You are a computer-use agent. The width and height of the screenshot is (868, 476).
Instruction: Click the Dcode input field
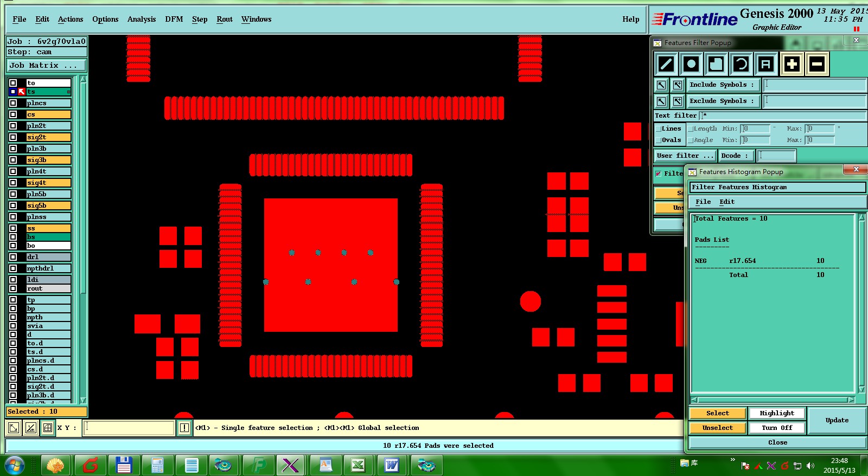coord(776,156)
